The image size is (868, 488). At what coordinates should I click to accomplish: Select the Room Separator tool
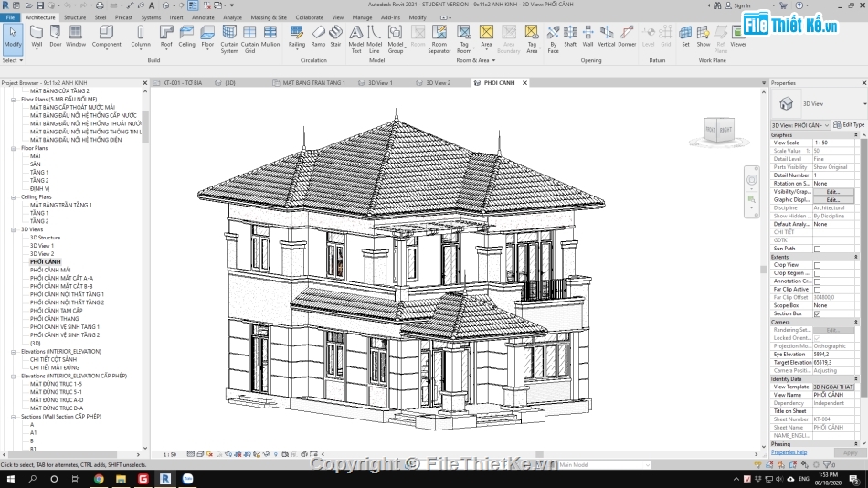[439, 39]
